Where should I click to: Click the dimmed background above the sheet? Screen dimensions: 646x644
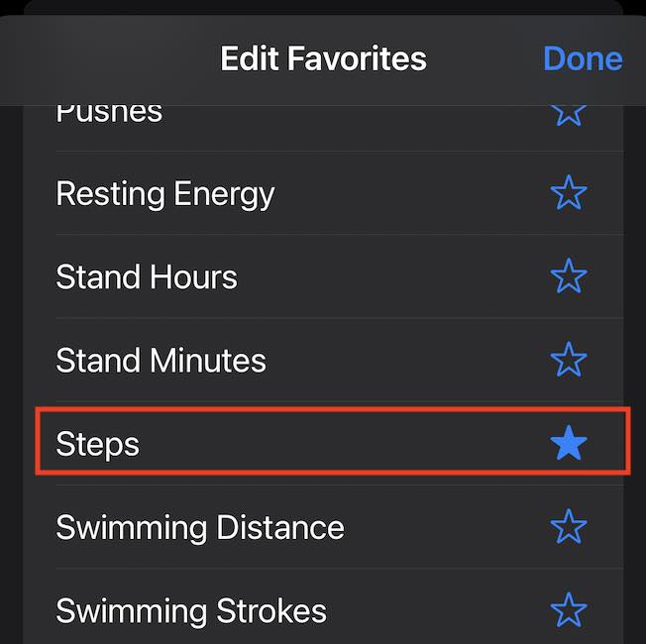tap(323, 6)
